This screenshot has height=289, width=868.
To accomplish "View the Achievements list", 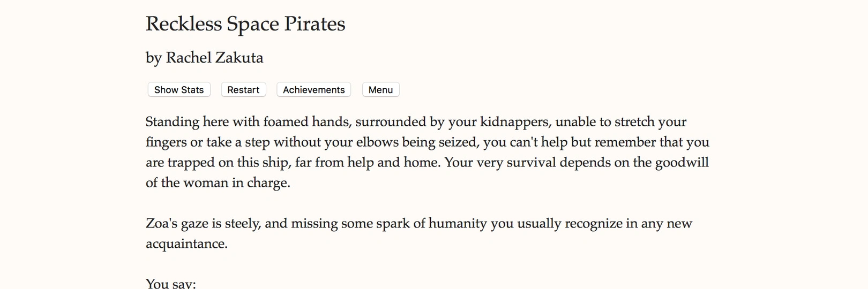I will click(x=313, y=90).
